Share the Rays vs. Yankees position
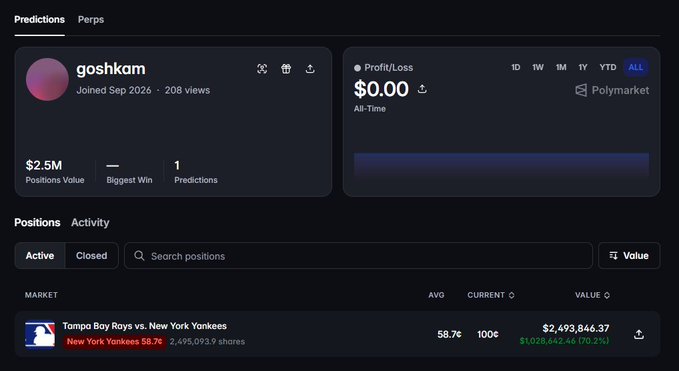Image resolution: width=679 pixels, height=371 pixels. coord(639,334)
